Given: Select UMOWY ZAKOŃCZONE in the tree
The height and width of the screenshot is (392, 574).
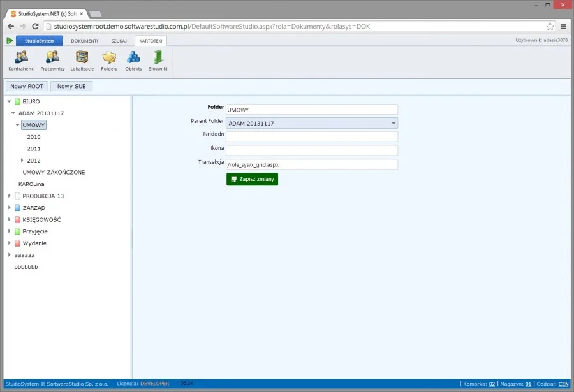Looking at the screenshot, I should click(x=54, y=172).
